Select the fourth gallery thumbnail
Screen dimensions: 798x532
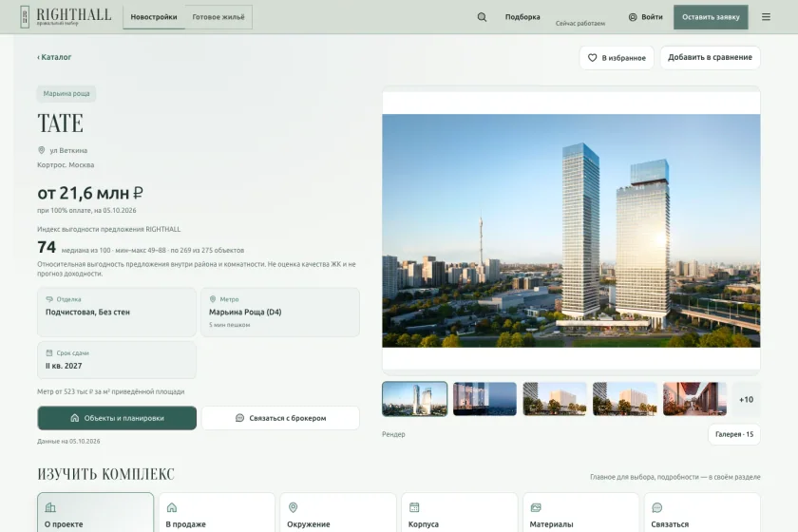pos(625,399)
